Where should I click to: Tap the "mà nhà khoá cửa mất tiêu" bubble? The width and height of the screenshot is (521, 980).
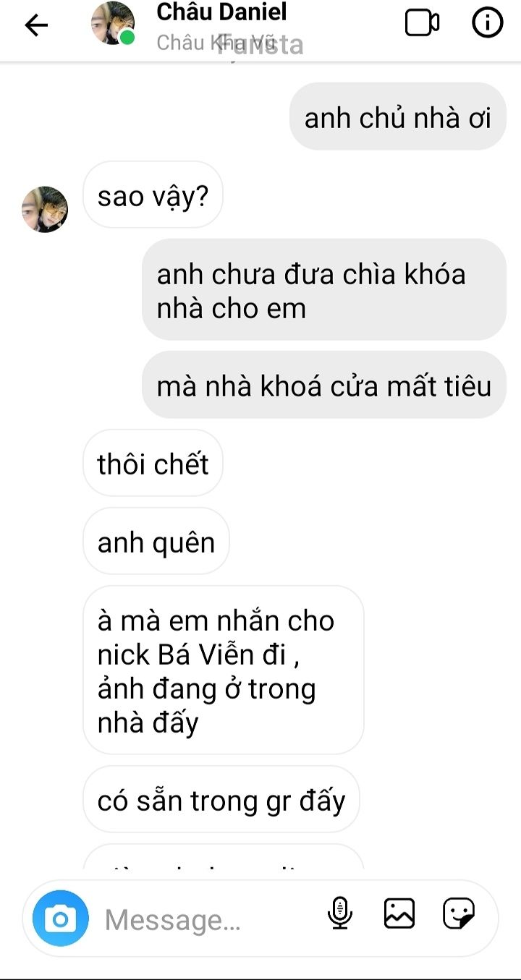coord(323,385)
